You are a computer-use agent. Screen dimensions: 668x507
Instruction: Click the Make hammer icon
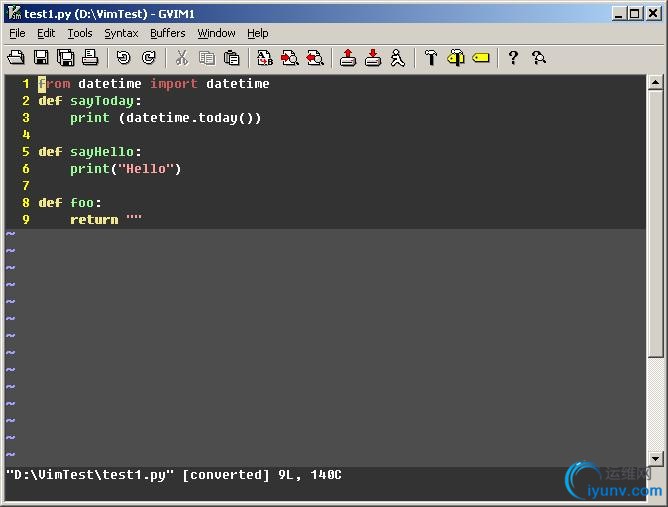(x=431, y=58)
